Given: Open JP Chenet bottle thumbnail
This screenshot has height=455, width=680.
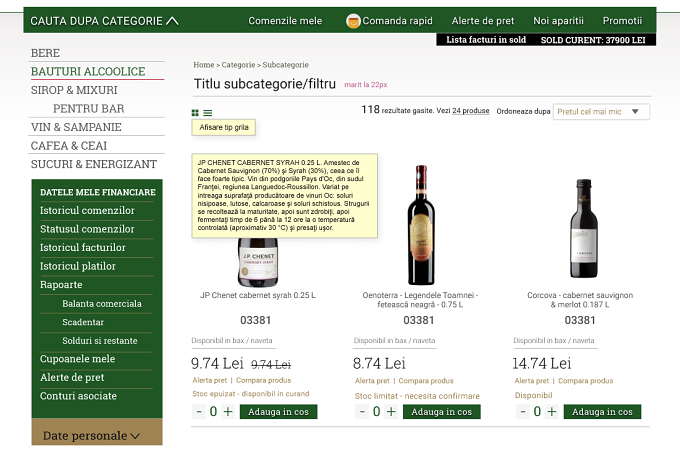Looking at the screenshot, I should (258, 262).
